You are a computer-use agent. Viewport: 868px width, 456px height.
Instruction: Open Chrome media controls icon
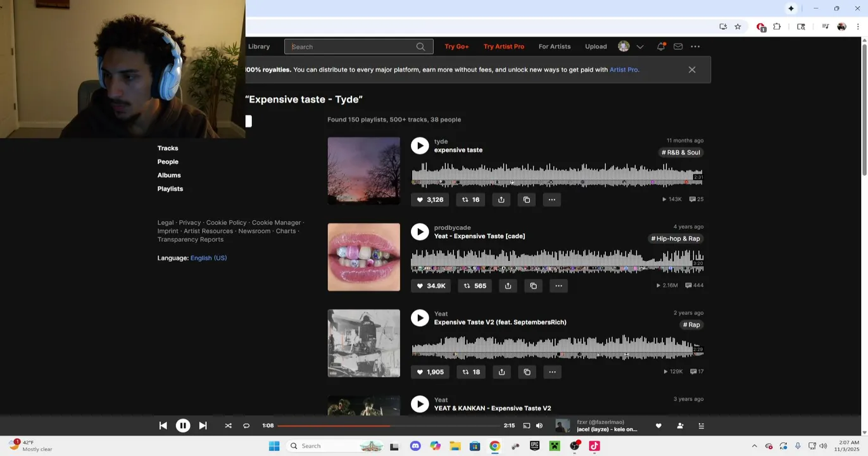pos(825,27)
